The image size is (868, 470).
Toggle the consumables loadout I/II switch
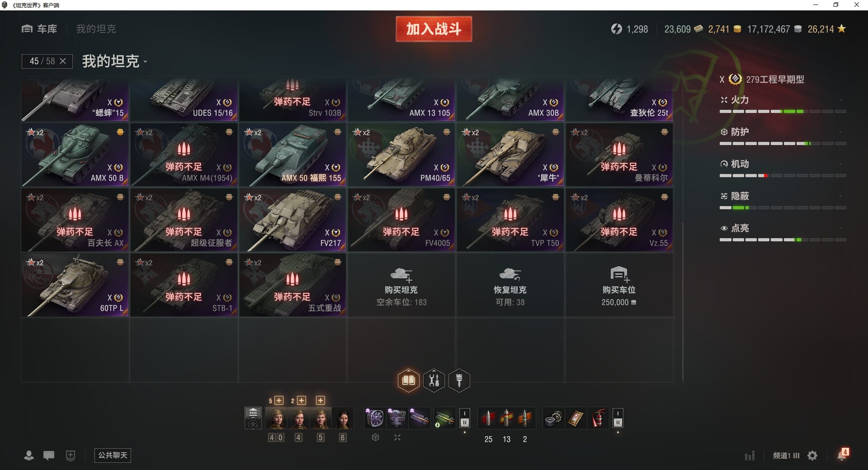tap(618, 418)
